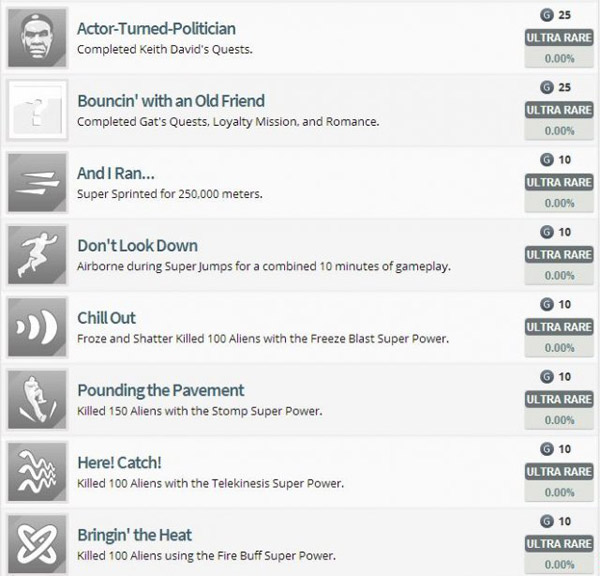Click the Bringin' the Heat fire buff icon
The image size is (600, 576).
[37, 544]
